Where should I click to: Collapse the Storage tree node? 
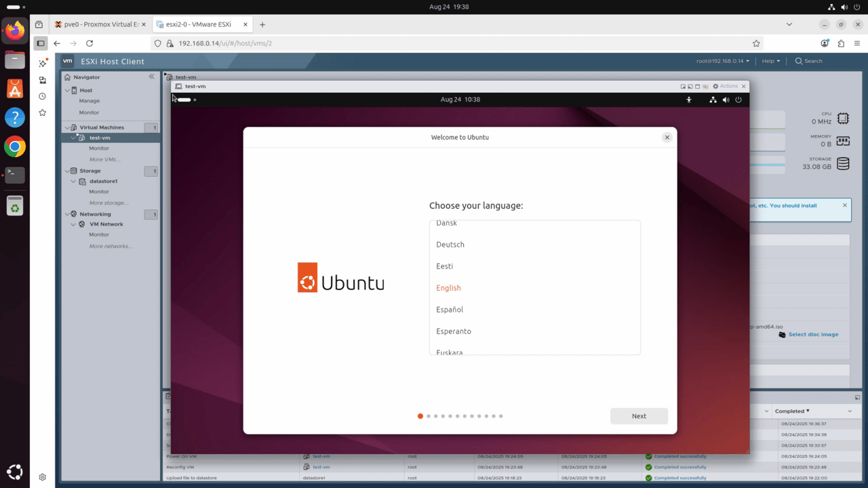tap(67, 171)
